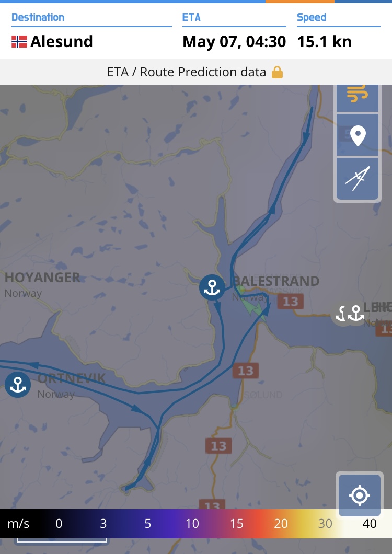The image size is (392, 554).
Task: Click the HOYANGER map label
Action: click(x=42, y=278)
